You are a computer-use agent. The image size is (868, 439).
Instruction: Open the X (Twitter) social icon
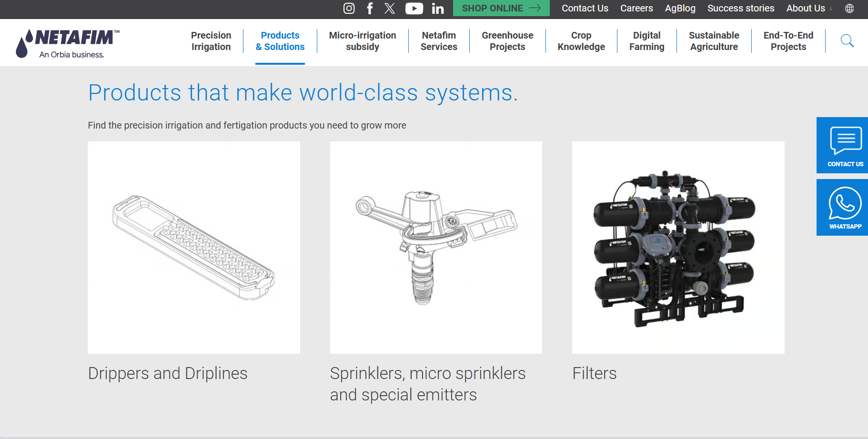(x=390, y=9)
